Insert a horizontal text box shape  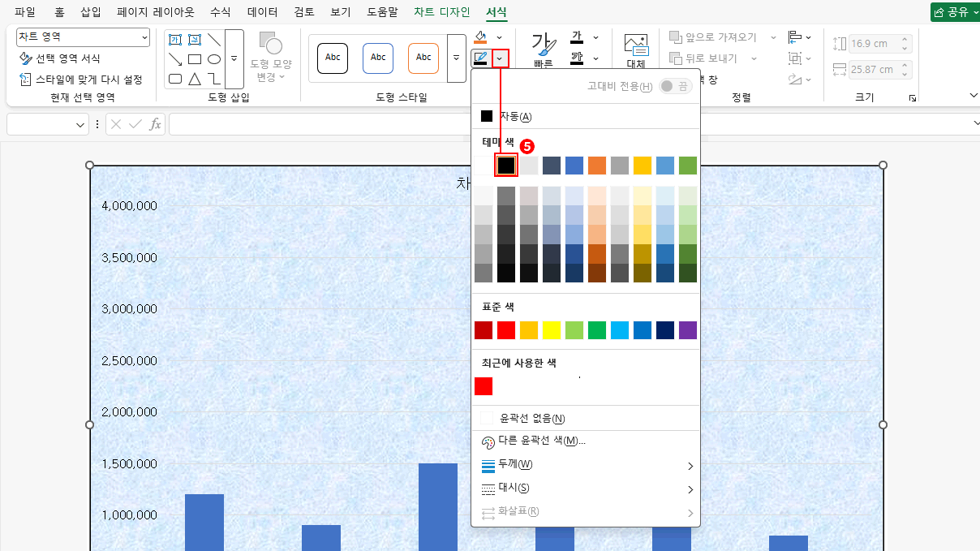click(174, 40)
